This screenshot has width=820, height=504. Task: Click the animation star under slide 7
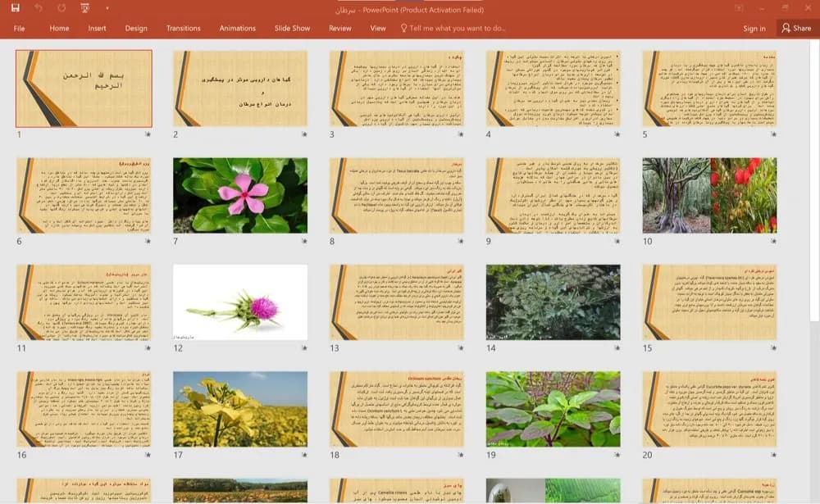click(x=304, y=241)
